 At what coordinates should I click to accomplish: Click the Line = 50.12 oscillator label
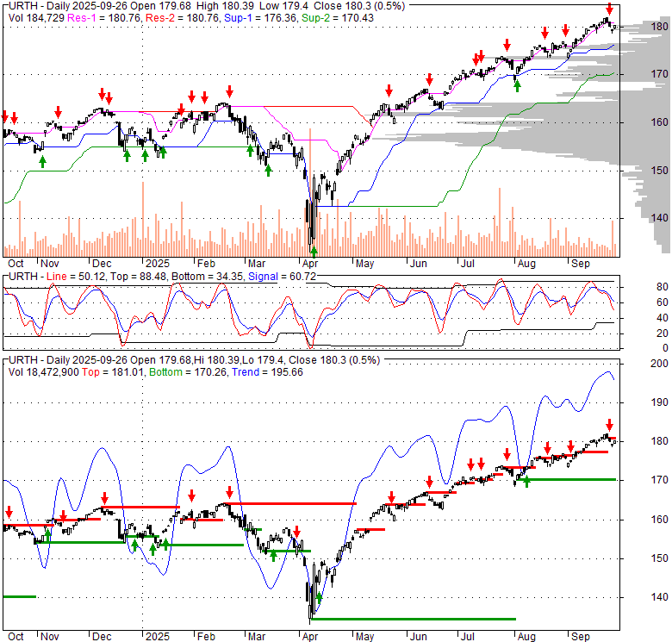(76, 277)
